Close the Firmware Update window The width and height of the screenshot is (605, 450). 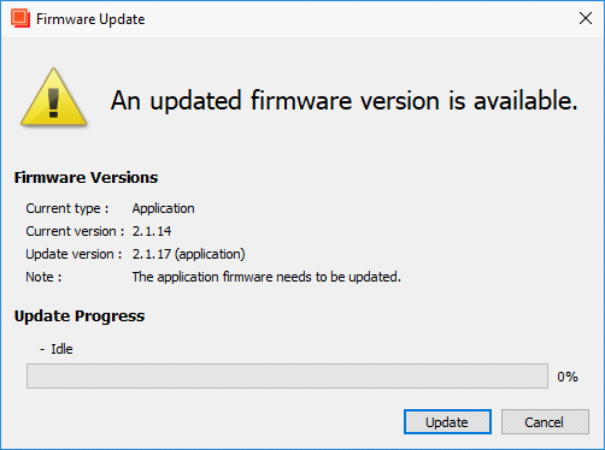[x=585, y=18]
